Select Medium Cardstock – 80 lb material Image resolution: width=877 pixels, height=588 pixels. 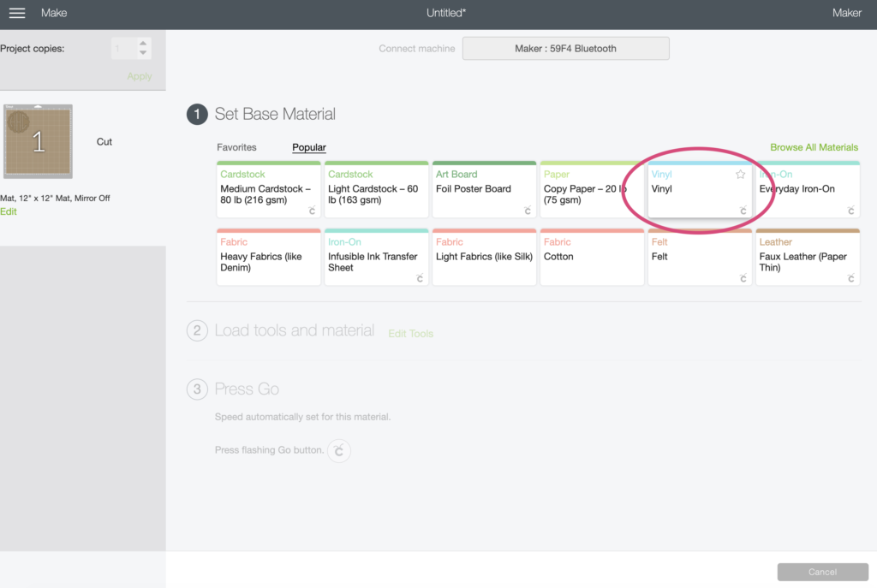pyautogui.click(x=268, y=189)
